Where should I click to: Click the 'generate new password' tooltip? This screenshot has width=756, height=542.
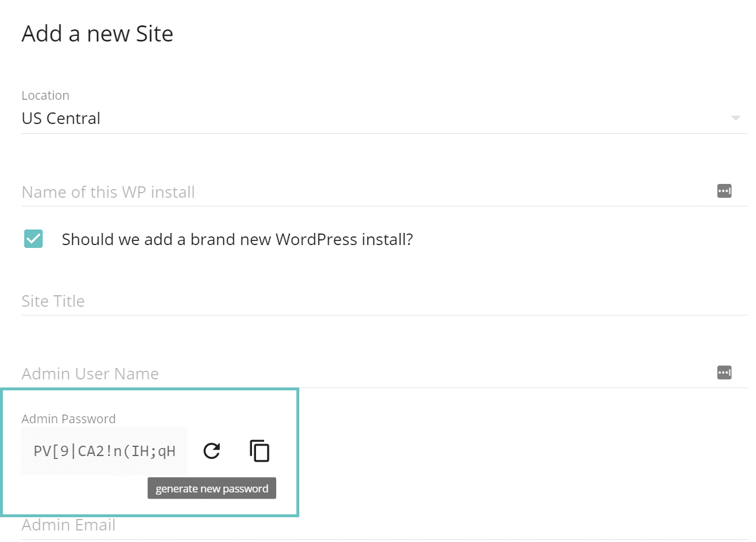point(211,488)
